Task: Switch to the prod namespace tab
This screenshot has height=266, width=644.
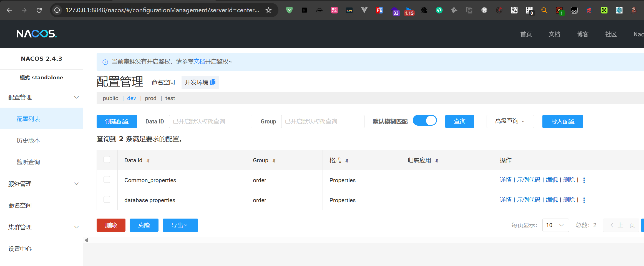Action: [x=150, y=98]
